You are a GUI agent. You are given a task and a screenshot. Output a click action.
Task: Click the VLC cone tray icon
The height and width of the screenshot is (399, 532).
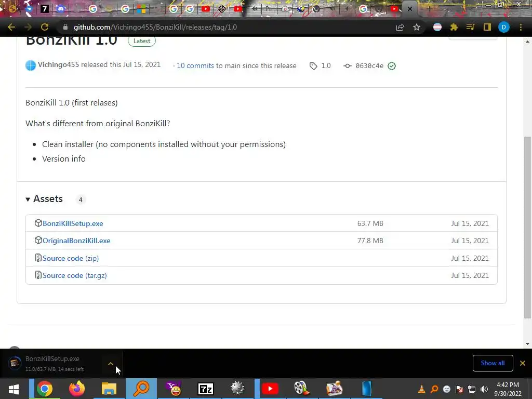pos(421,389)
